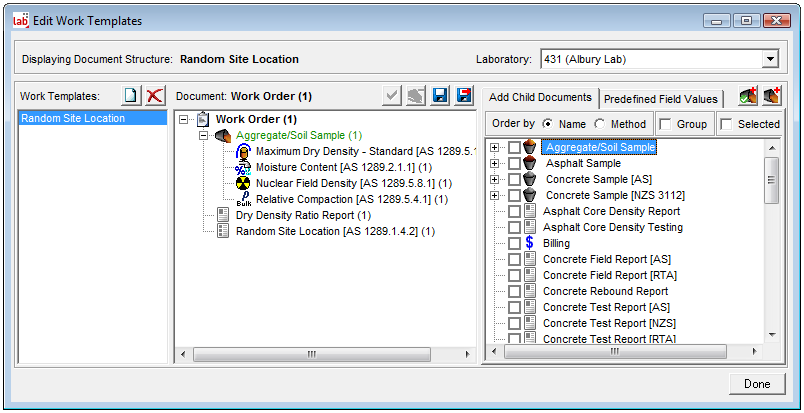Click the Nuclear Field Density radiation icon
The width and height of the screenshot is (804, 413).
[x=242, y=183]
